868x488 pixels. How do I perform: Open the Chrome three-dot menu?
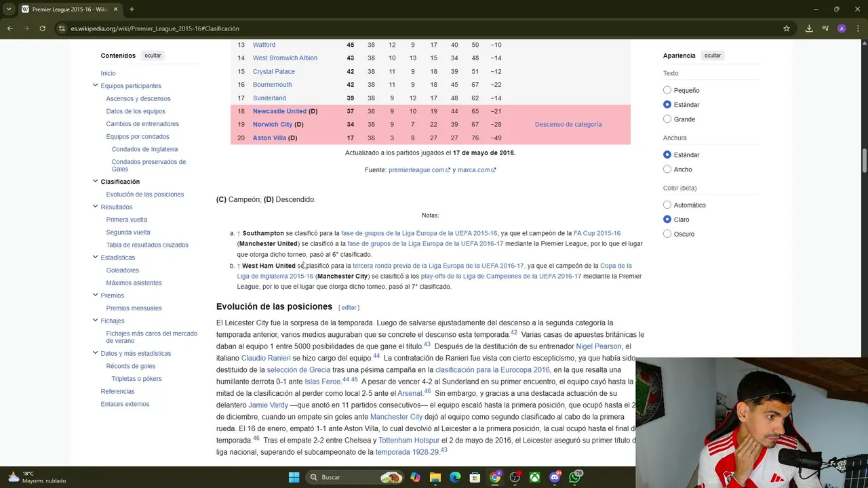tap(857, 28)
